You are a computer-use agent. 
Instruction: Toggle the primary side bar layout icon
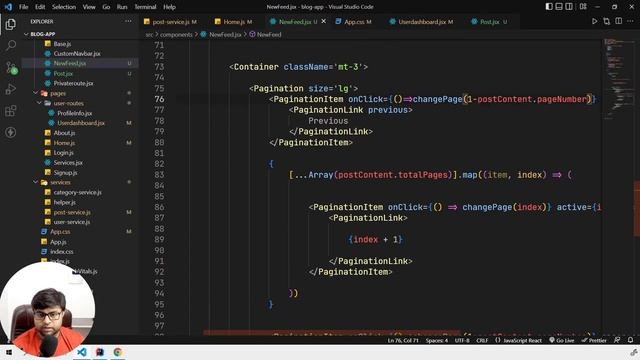[549, 7]
